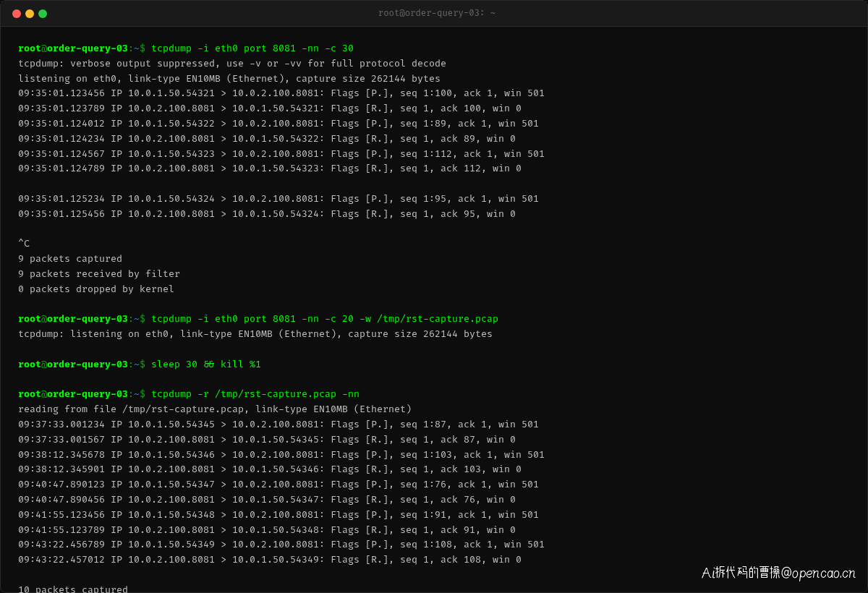Screen dimensions: 868x593
Task: Click the tcpdump command writing to /tmp/rst-capture.pcap
Action: coord(325,319)
